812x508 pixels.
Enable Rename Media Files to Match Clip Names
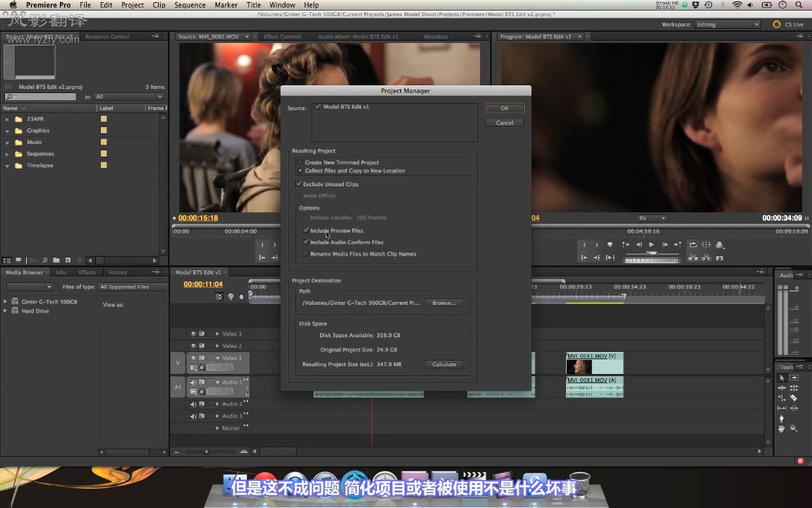[x=305, y=254]
